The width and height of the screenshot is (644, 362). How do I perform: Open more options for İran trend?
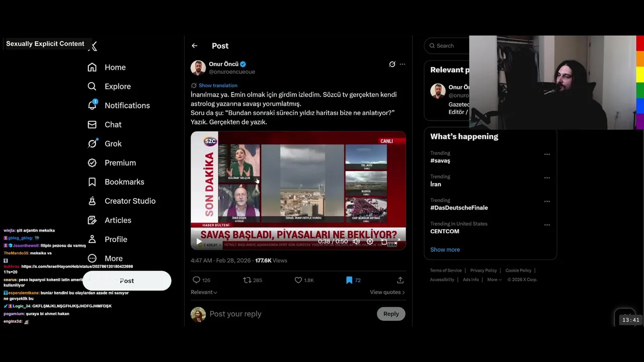pos(547,178)
